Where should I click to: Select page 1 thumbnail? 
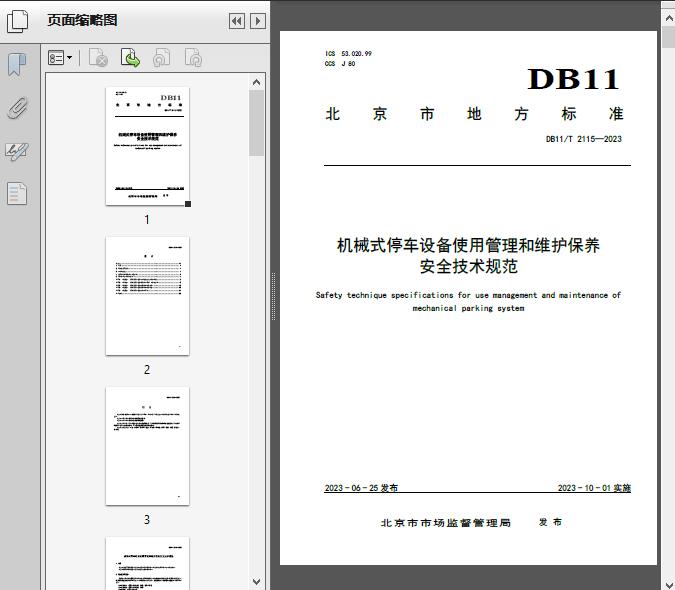coord(147,146)
